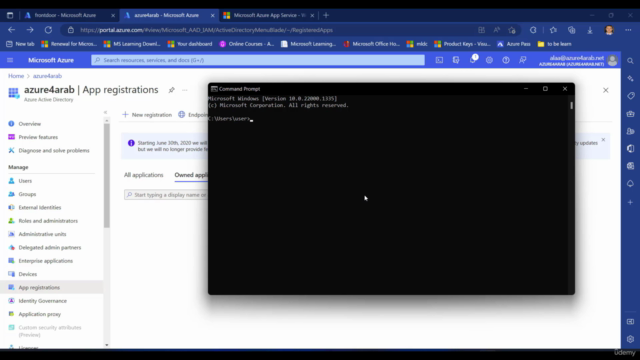Screen dimensions: 640x360
Task: Open Directories and subscriptions filter icon
Action: (456, 60)
